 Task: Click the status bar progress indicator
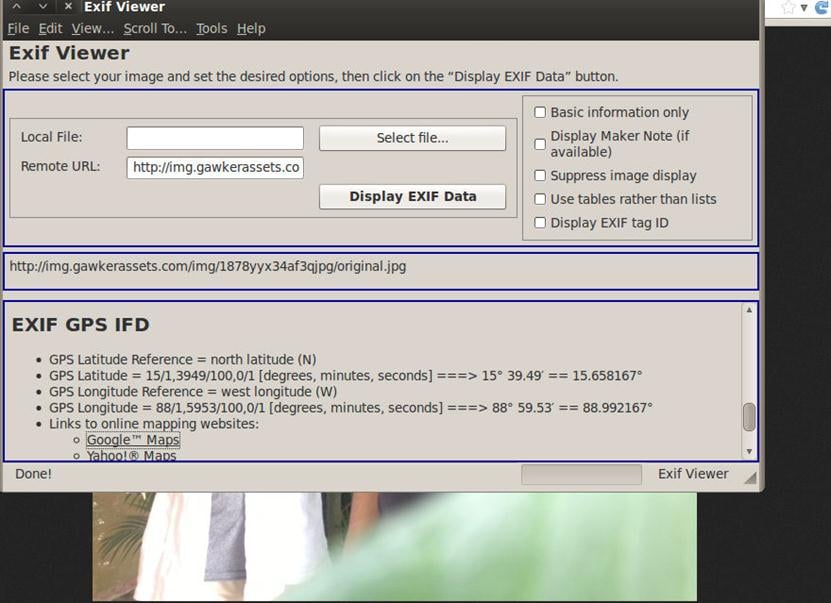tap(581, 474)
